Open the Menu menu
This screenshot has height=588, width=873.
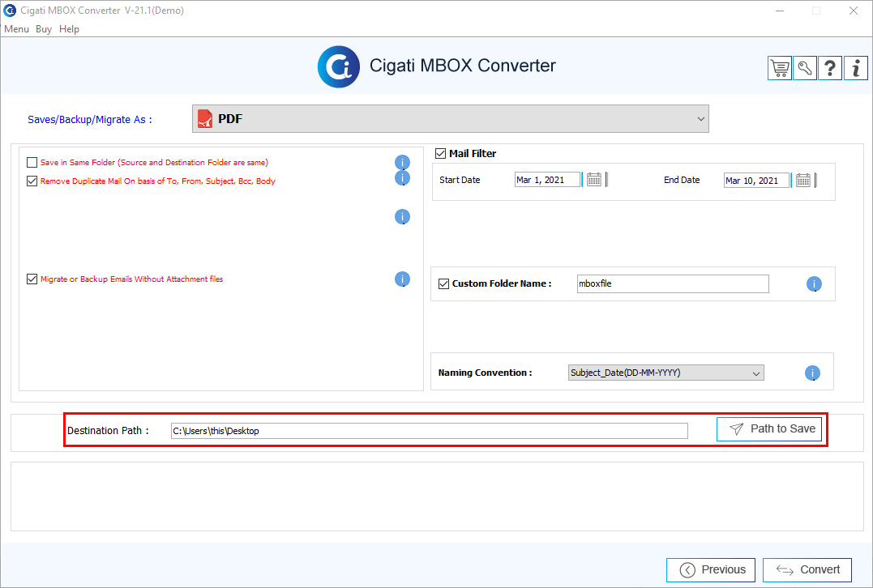[16, 29]
